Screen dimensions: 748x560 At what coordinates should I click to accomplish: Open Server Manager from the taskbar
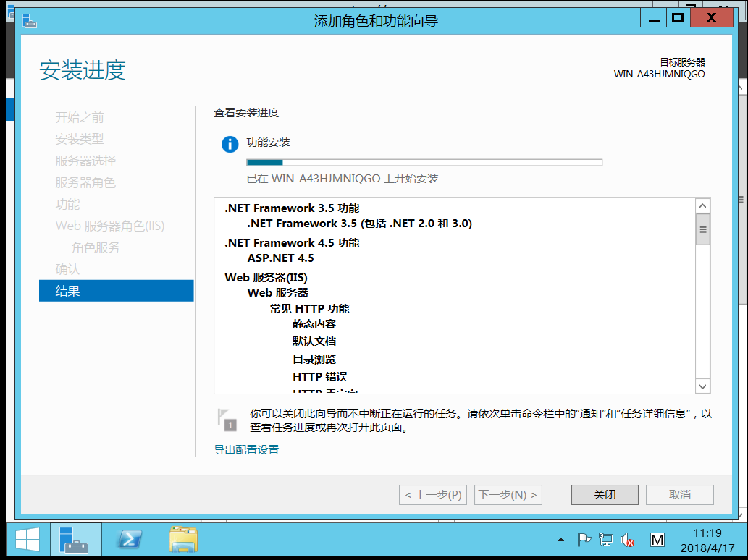(73, 540)
